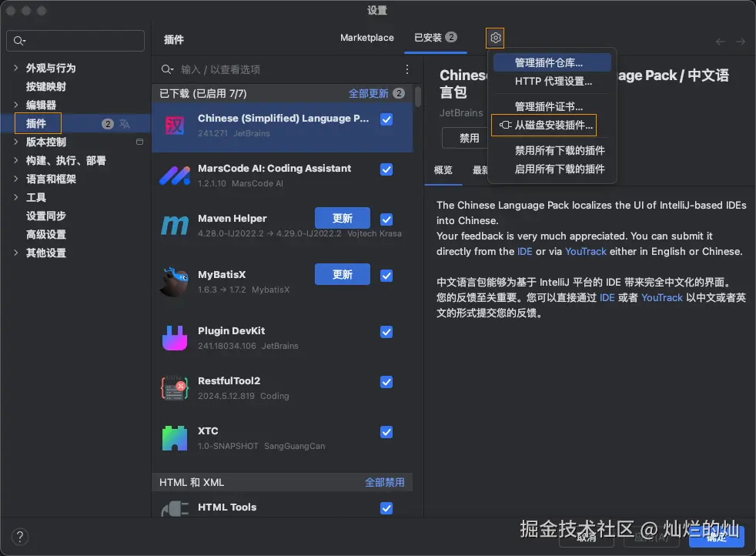The height and width of the screenshot is (556, 756).
Task: Select 高级设置 in the settings tree
Action: (45, 234)
